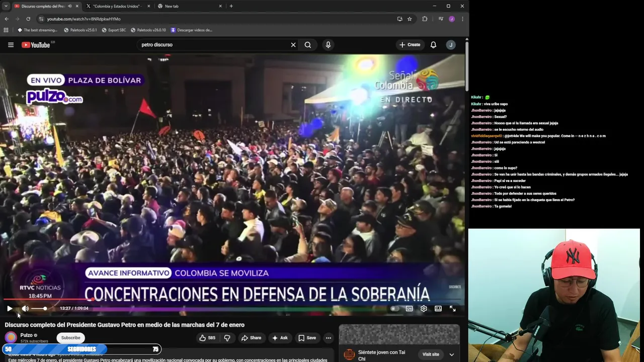Click the video title 'Discurso completo del Presidente'
This screenshot has width=644, height=362.
point(125,325)
